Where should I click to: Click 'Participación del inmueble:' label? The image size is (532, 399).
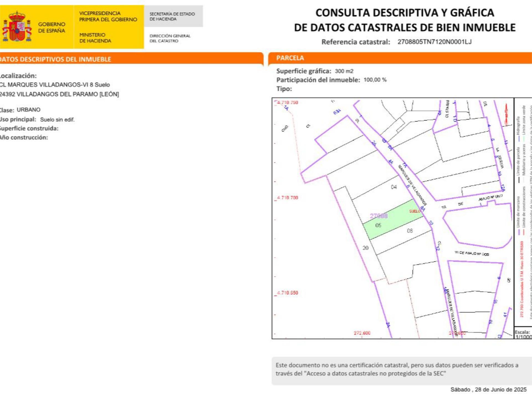[318, 80]
